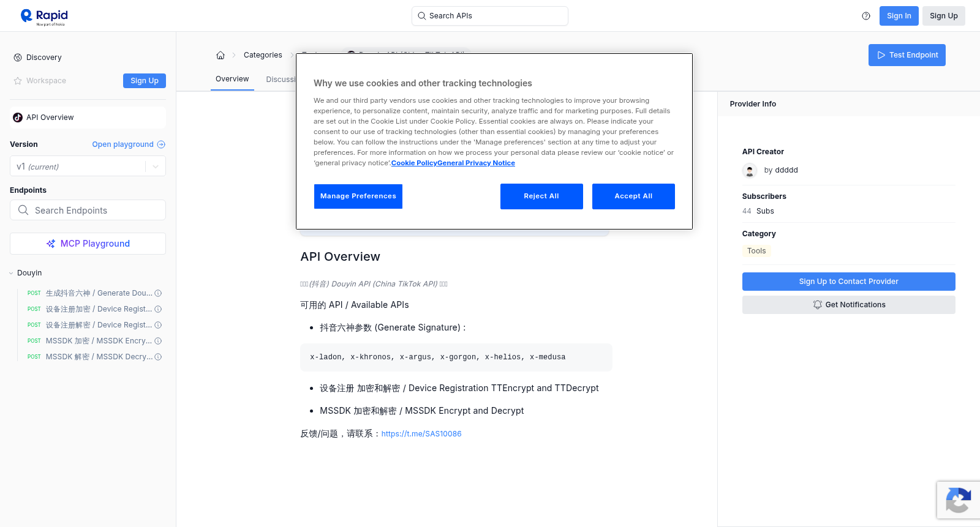Open the v1 (current) version dropdown
This screenshot has width=980, height=527.
click(88, 166)
